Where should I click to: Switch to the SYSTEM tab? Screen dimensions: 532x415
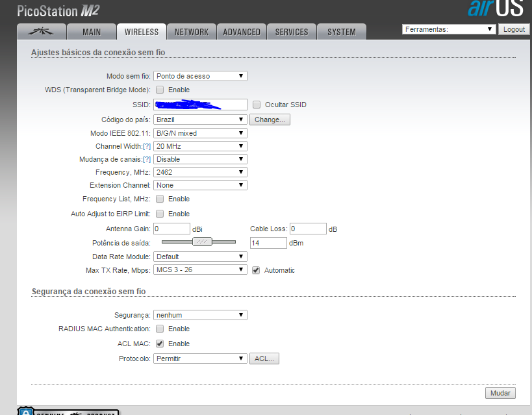[341, 32]
